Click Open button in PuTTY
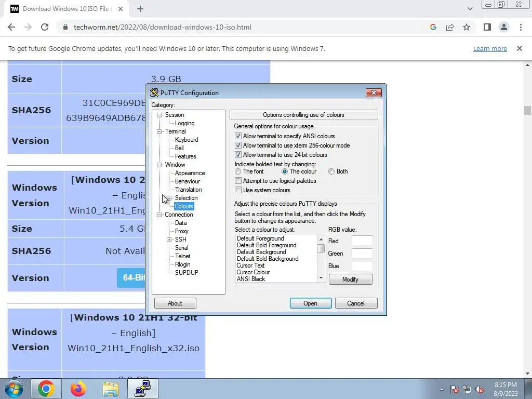Screen dimensions: 532x399 pos(311,303)
